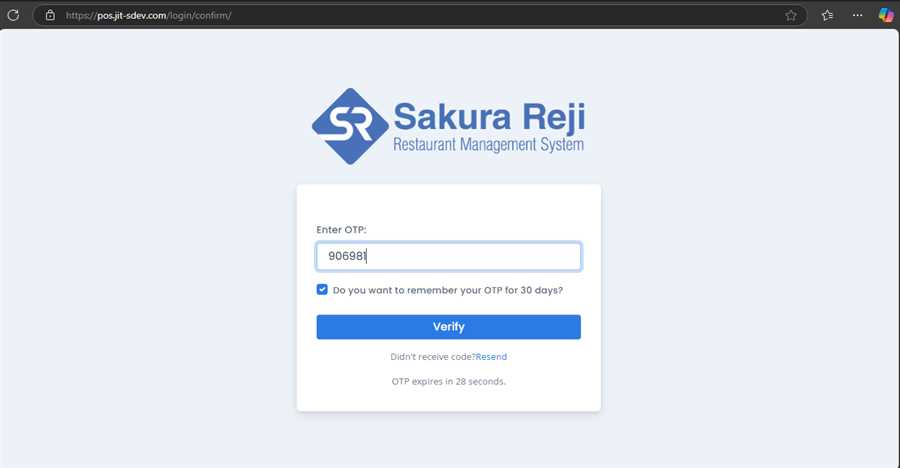The height and width of the screenshot is (468, 900).
Task: View site information via the lock icon
Action: coord(50,15)
